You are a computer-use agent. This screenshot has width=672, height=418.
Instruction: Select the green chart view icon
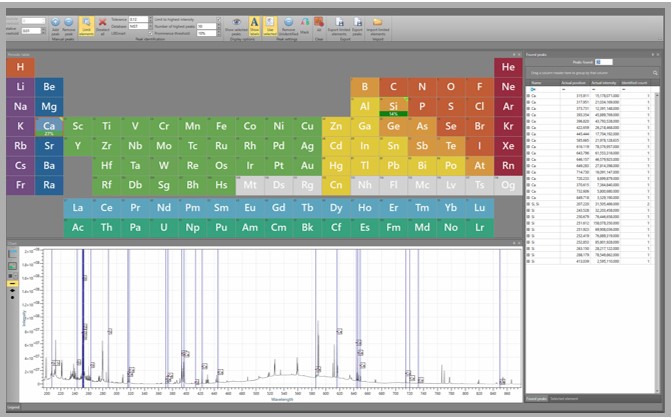coord(12,266)
